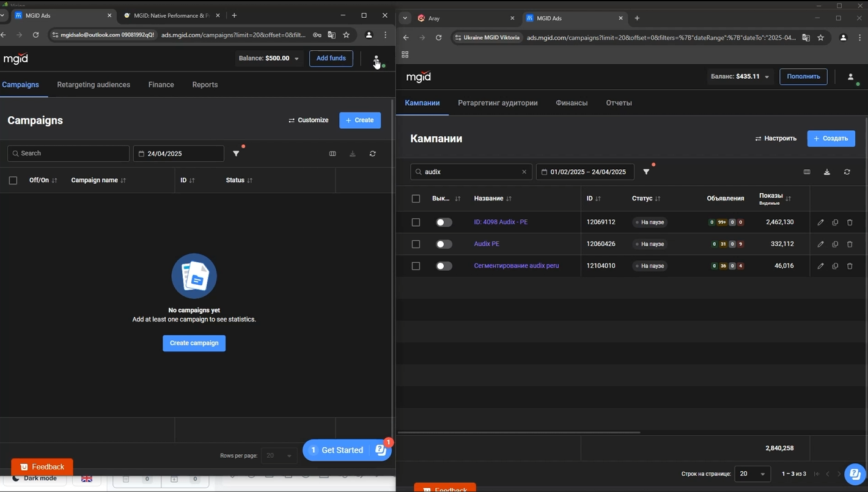Image resolution: width=868 pixels, height=492 pixels.
Task: Click the mgid logo in left window
Action: coord(15,59)
